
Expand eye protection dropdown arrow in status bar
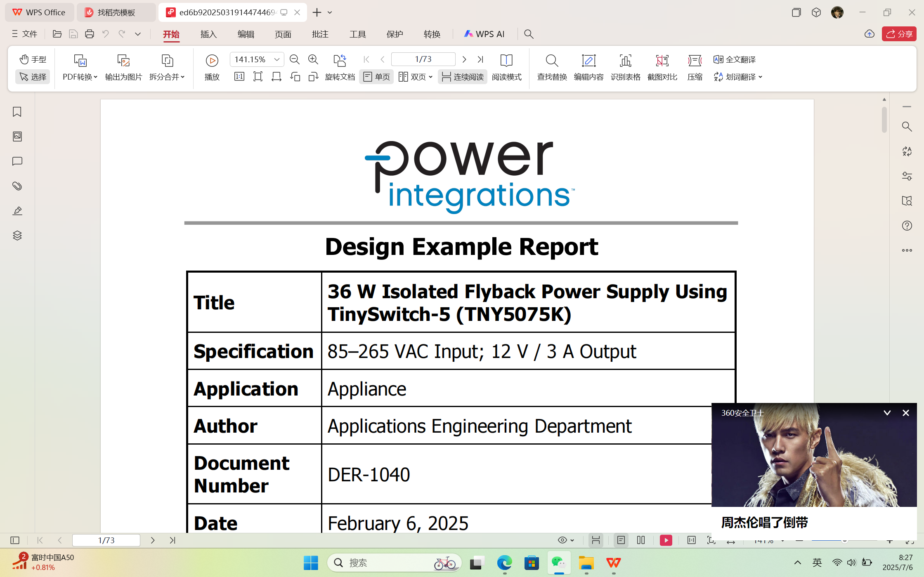click(572, 540)
